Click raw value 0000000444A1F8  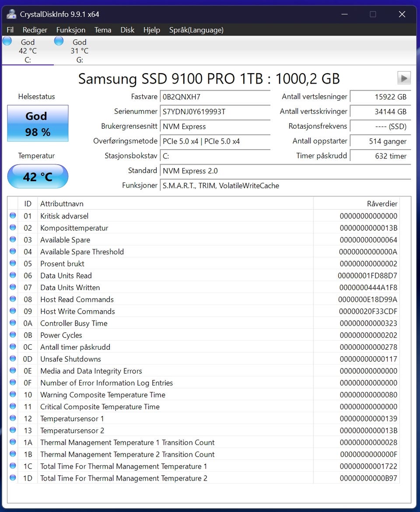368,288
